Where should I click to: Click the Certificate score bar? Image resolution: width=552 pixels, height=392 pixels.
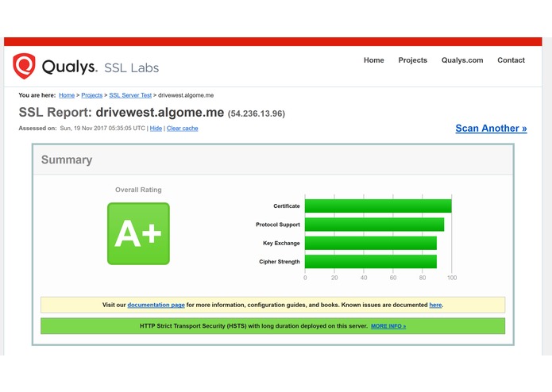coord(378,206)
